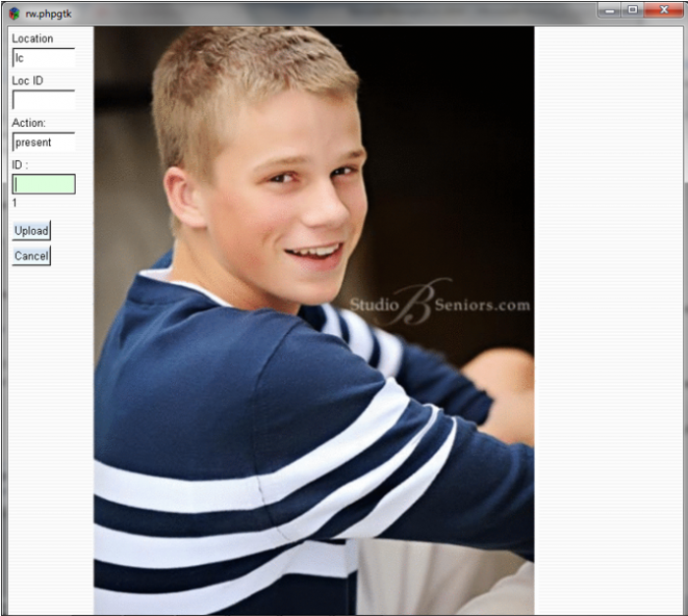Click the 'Action:' label

[29, 123]
